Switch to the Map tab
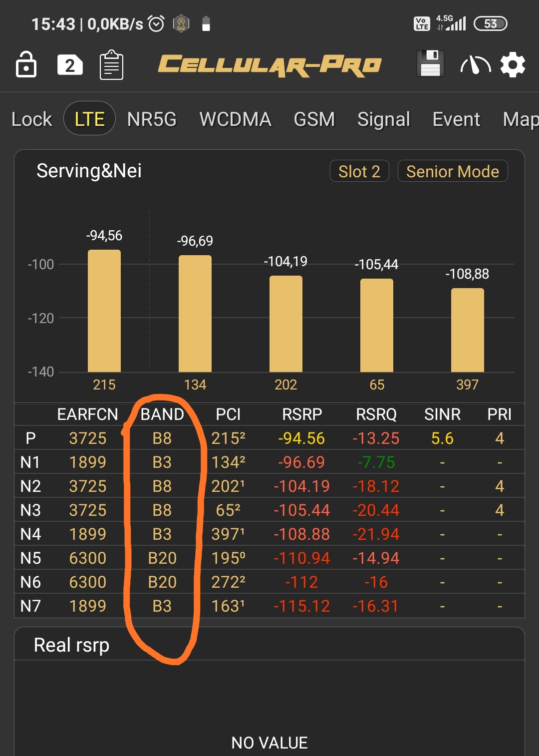Viewport: 539px width, 756px height. click(x=521, y=119)
